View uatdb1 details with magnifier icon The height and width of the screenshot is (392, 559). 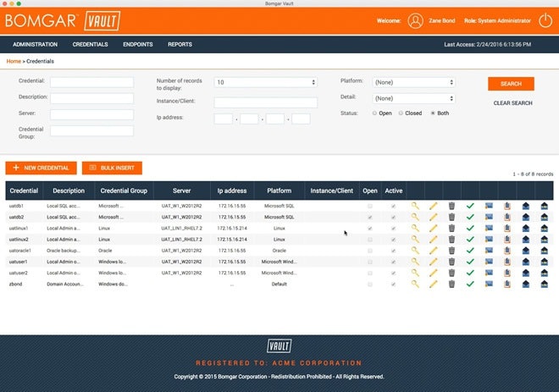point(415,206)
